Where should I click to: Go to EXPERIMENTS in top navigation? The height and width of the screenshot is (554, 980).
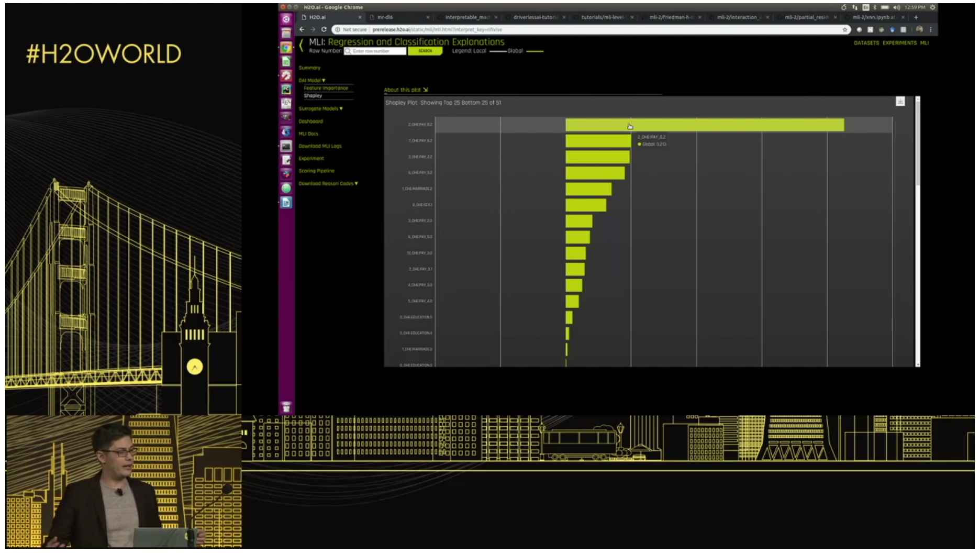[899, 43]
